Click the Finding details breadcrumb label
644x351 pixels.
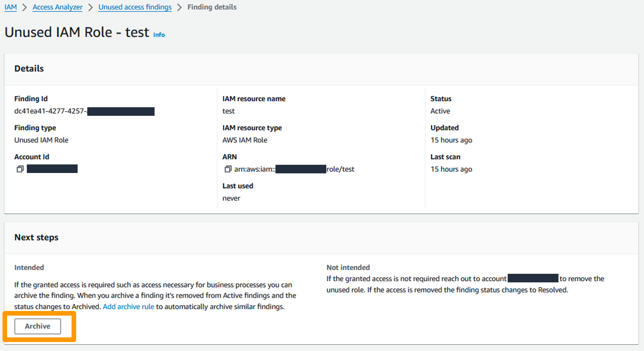coord(212,7)
